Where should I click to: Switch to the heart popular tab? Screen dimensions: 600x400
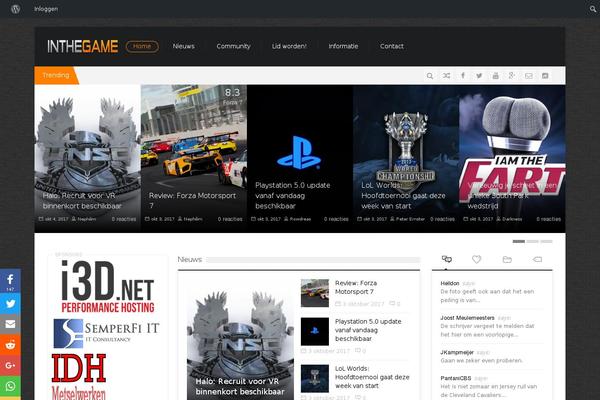[x=476, y=260]
